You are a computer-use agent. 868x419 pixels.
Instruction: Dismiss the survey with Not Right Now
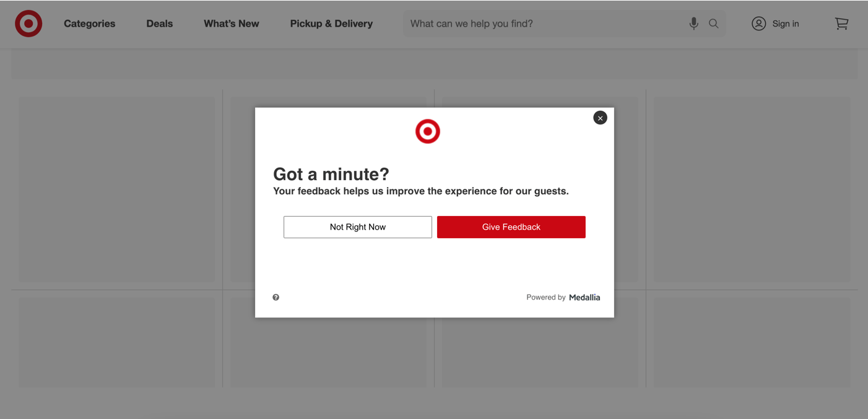click(x=357, y=227)
